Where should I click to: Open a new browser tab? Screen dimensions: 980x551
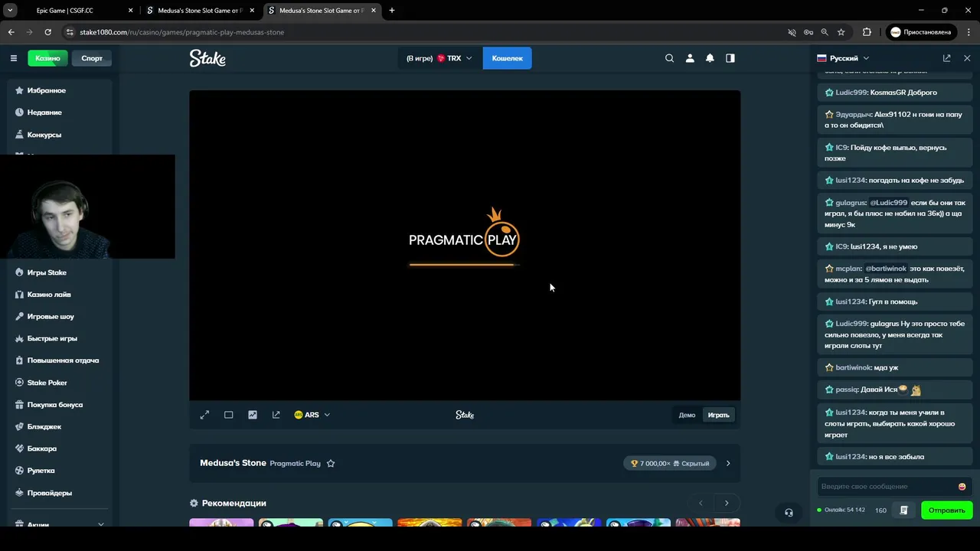(x=392, y=11)
